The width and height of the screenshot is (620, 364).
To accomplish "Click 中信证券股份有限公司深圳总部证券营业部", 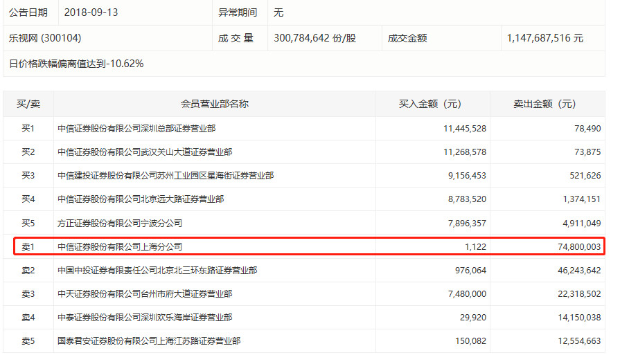I will click(136, 129).
